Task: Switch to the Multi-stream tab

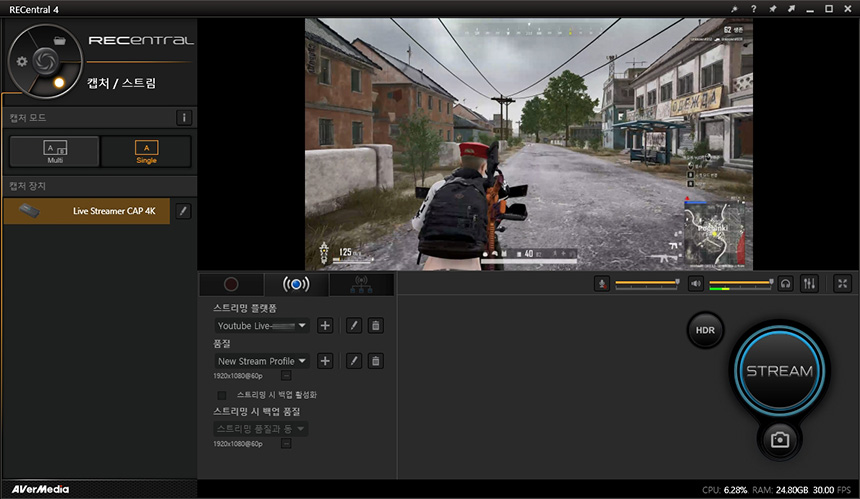Action: pos(361,284)
